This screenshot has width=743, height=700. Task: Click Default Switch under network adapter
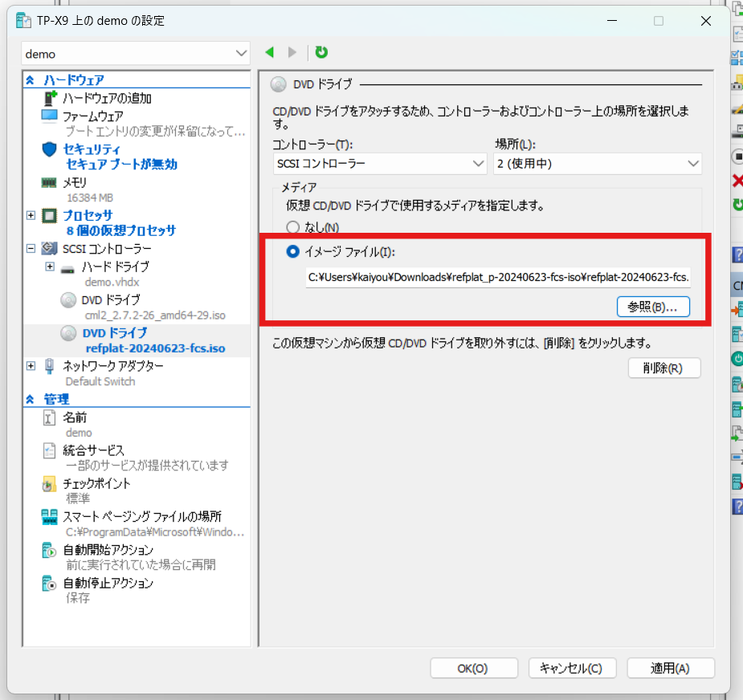(100, 381)
